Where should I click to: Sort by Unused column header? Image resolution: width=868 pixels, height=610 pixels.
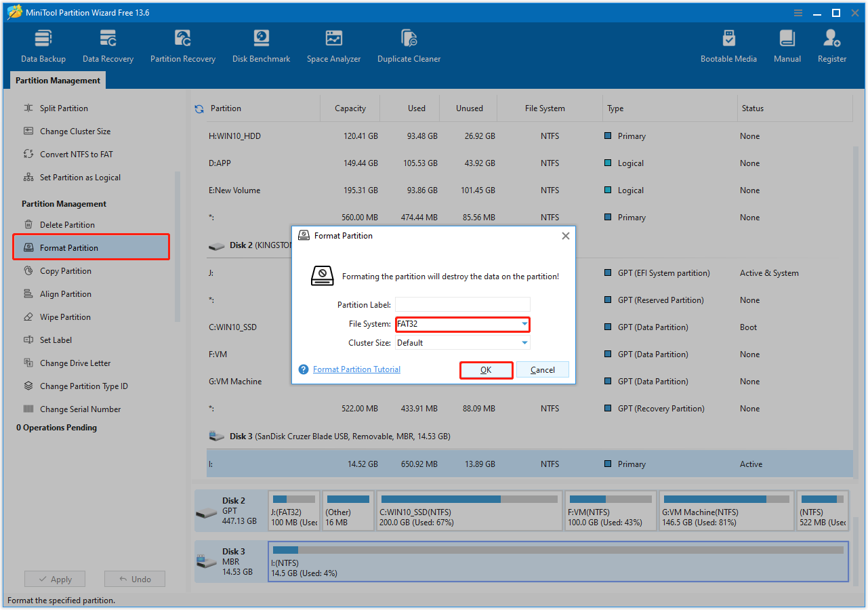pos(470,108)
